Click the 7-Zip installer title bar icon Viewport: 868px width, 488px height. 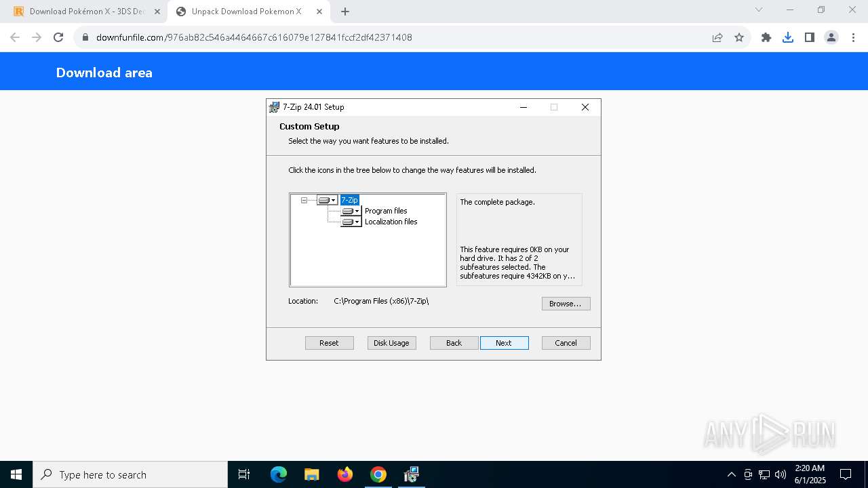pos(274,107)
